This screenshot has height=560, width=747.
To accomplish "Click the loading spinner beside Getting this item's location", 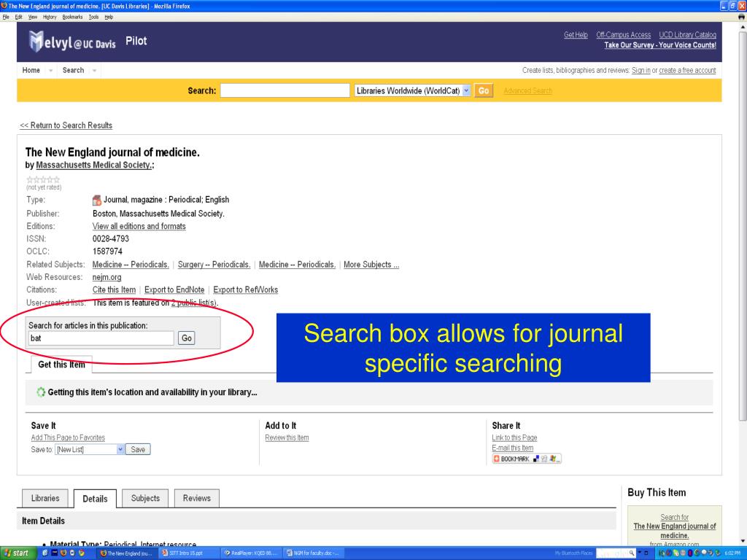I will click(x=41, y=392).
